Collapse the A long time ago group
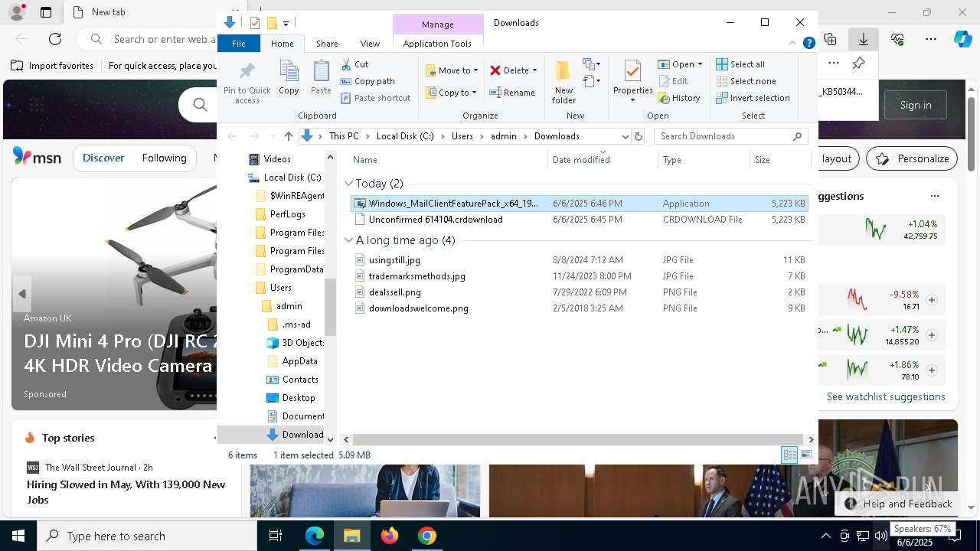Image resolution: width=980 pixels, height=551 pixels. click(x=349, y=240)
